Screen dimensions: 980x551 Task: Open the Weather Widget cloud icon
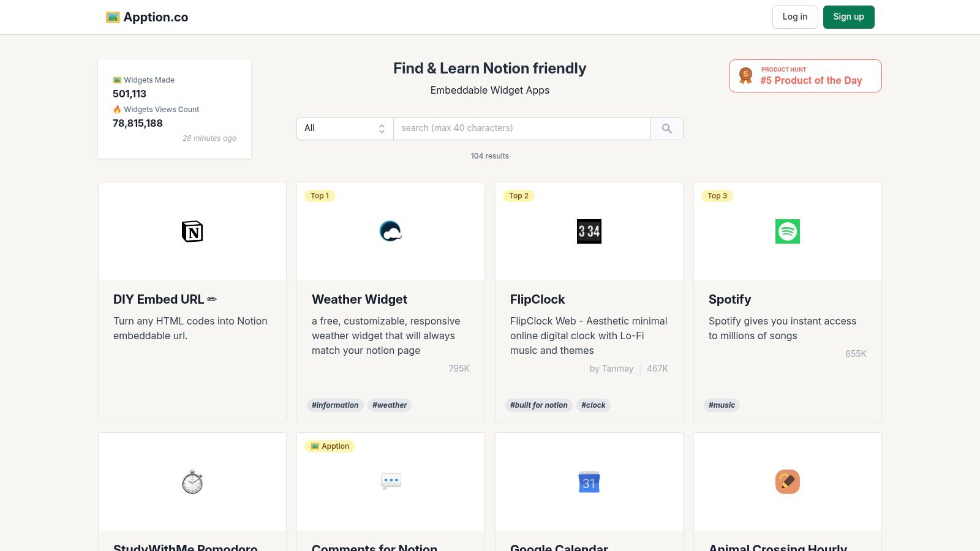click(x=390, y=231)
